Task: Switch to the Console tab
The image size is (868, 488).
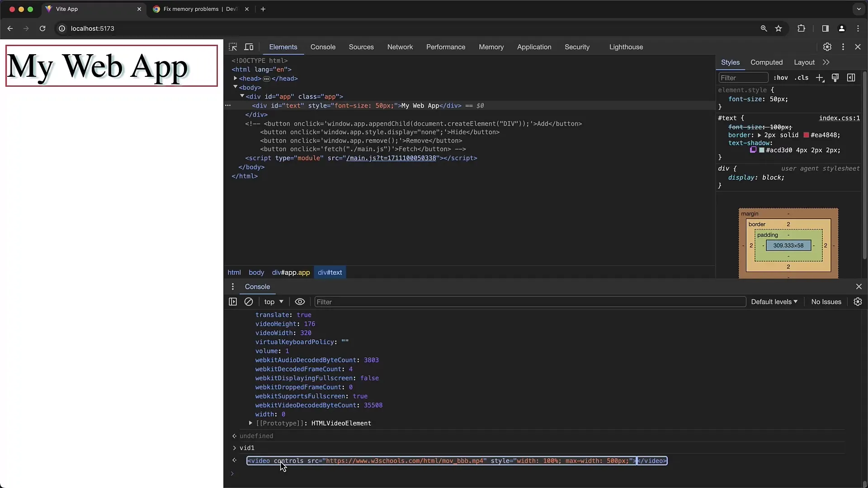Action: pos(322,47)
